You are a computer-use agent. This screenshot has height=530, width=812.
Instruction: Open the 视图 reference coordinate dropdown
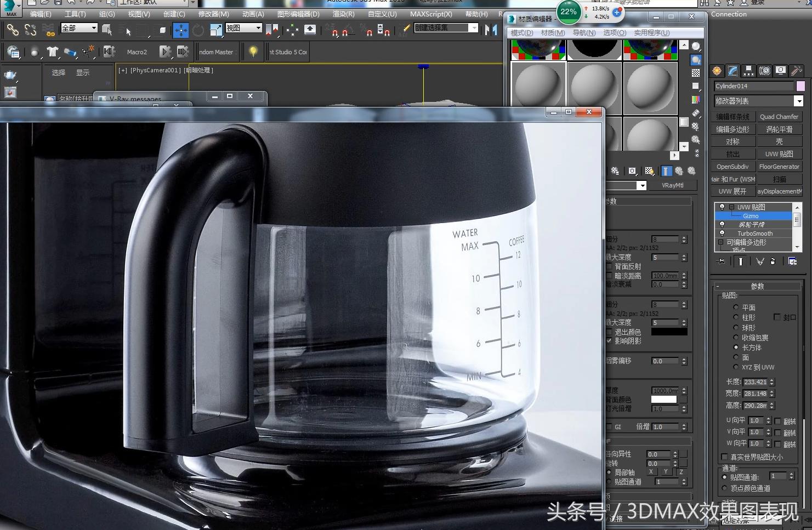243,28
